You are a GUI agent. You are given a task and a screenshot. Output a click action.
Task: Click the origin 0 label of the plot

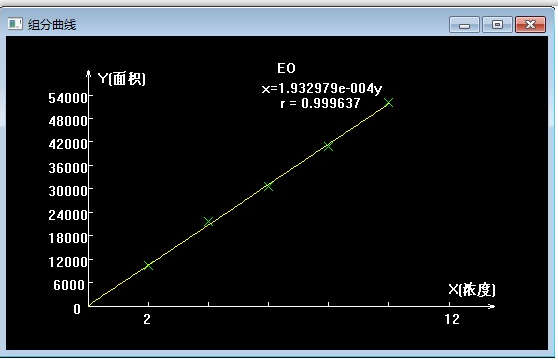(x=77, y=309)
